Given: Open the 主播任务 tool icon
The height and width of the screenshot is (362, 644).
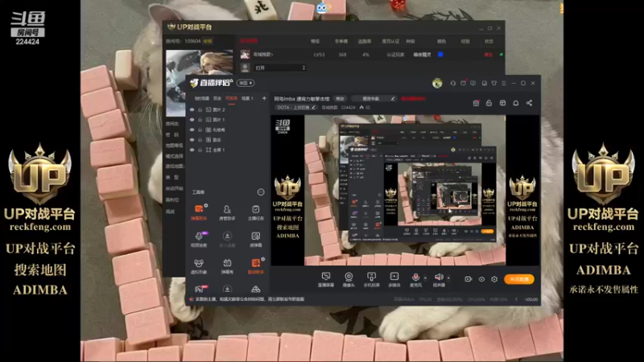Looking at the screenshot, I should point(255,212).
